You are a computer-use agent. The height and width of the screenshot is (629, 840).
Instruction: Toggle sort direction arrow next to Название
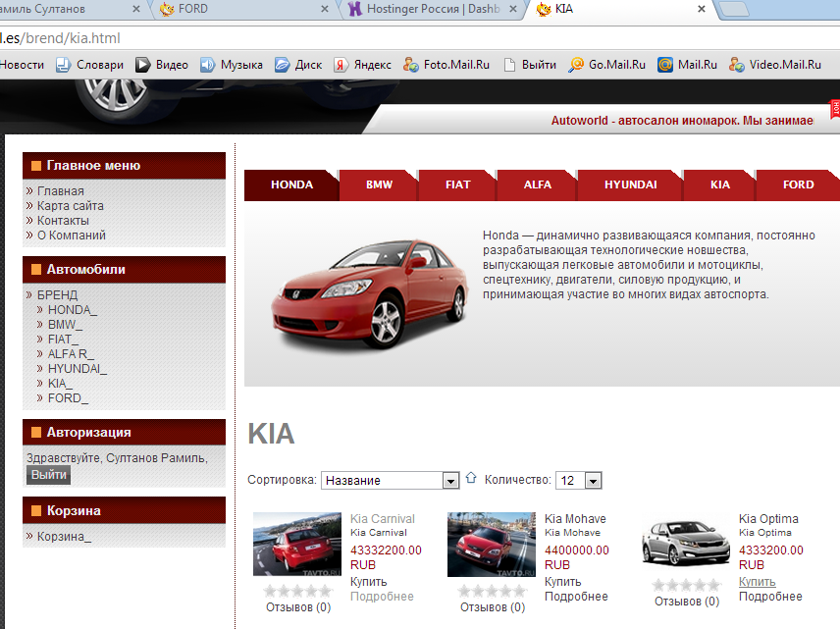tap(471, 478)
